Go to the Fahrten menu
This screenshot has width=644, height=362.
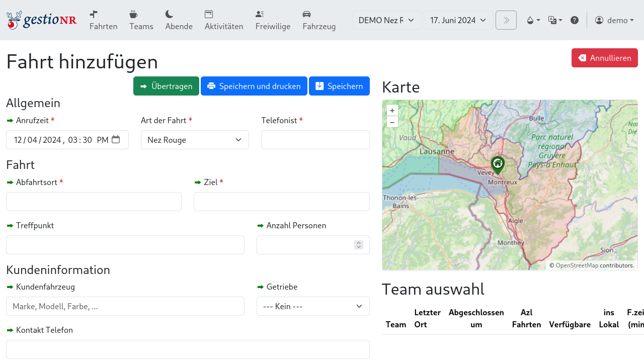[103, 20]
